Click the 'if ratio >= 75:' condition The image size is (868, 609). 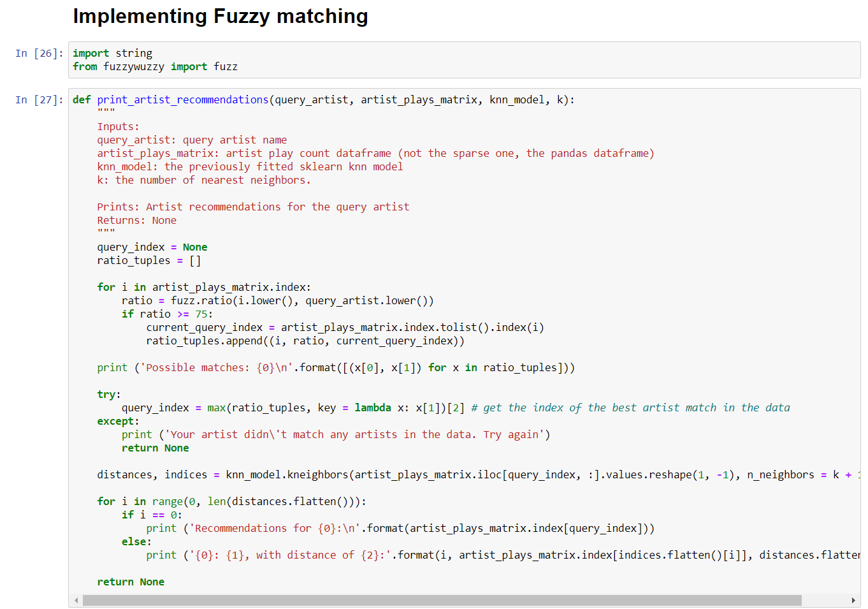click(167, 314)
